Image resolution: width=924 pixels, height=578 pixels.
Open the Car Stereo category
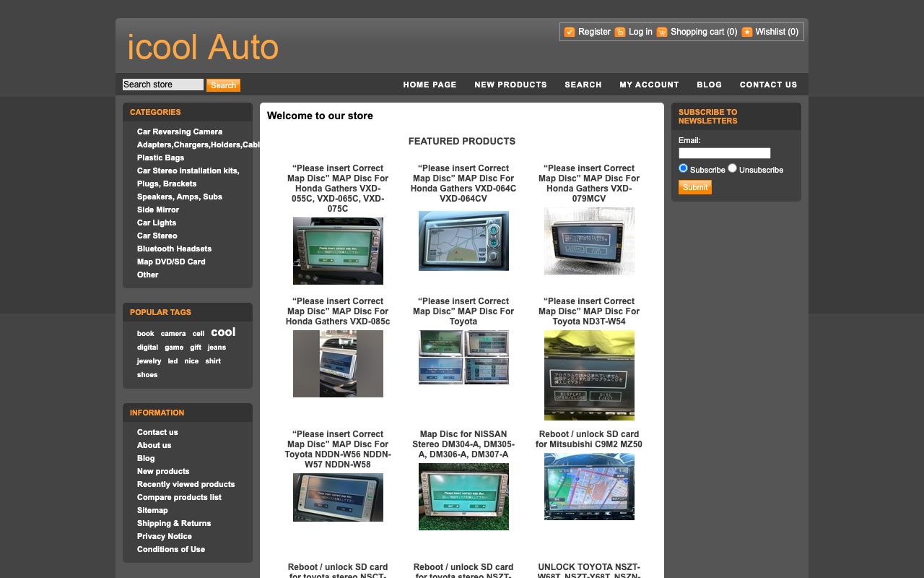coord(157,236)
